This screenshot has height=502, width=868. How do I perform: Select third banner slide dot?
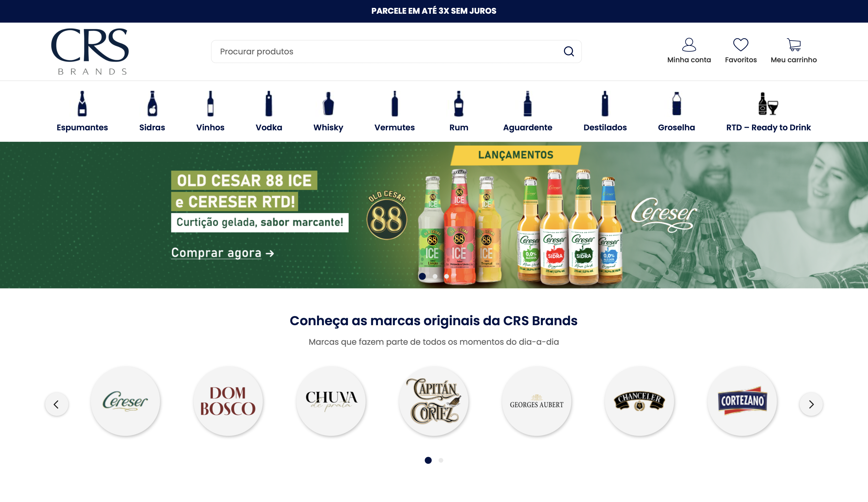point(446,276)
